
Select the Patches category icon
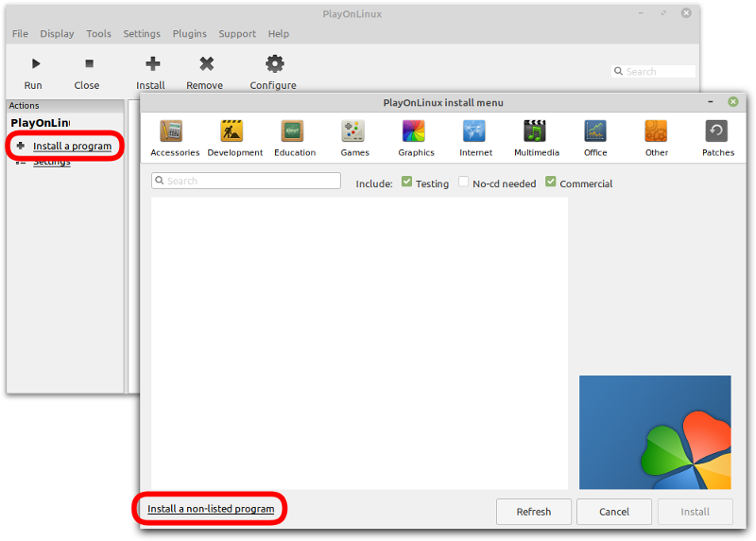click(x=716, y=131)
